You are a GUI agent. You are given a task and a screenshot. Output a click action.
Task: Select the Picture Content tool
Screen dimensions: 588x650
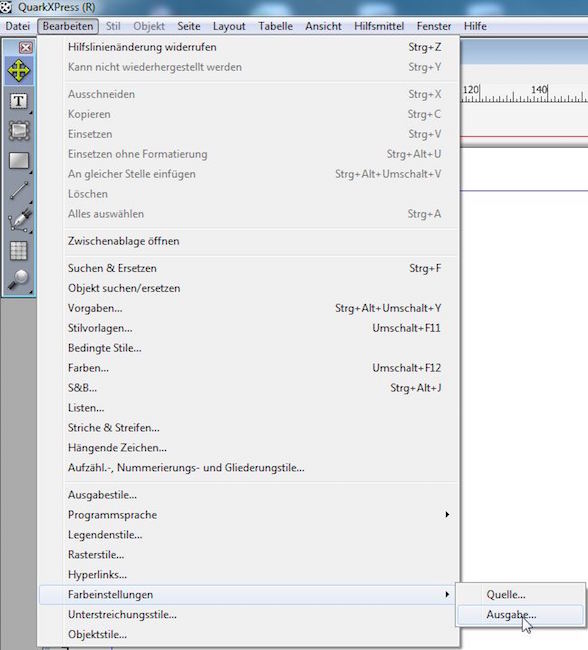(x=19, y=131)
